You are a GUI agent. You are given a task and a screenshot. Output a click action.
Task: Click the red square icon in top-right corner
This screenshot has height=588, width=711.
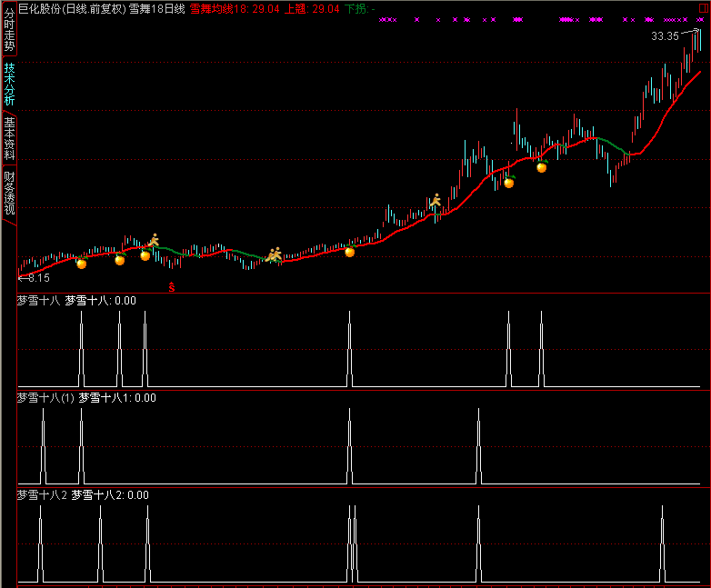pos(702,6)
